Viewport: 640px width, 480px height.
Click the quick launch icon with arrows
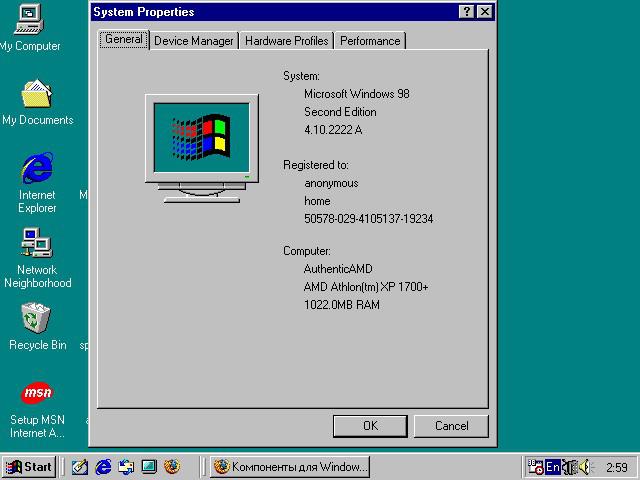coord(126,467)
